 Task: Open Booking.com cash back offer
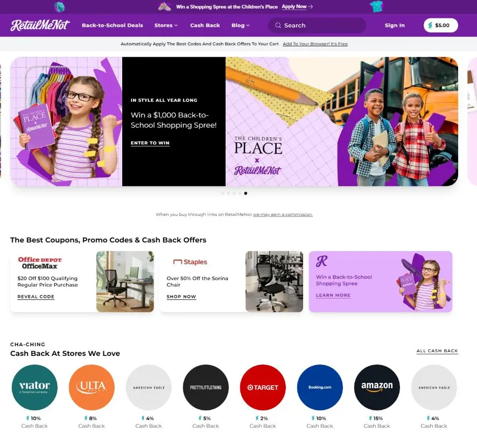pyautogui.click(x=320, y=387)
